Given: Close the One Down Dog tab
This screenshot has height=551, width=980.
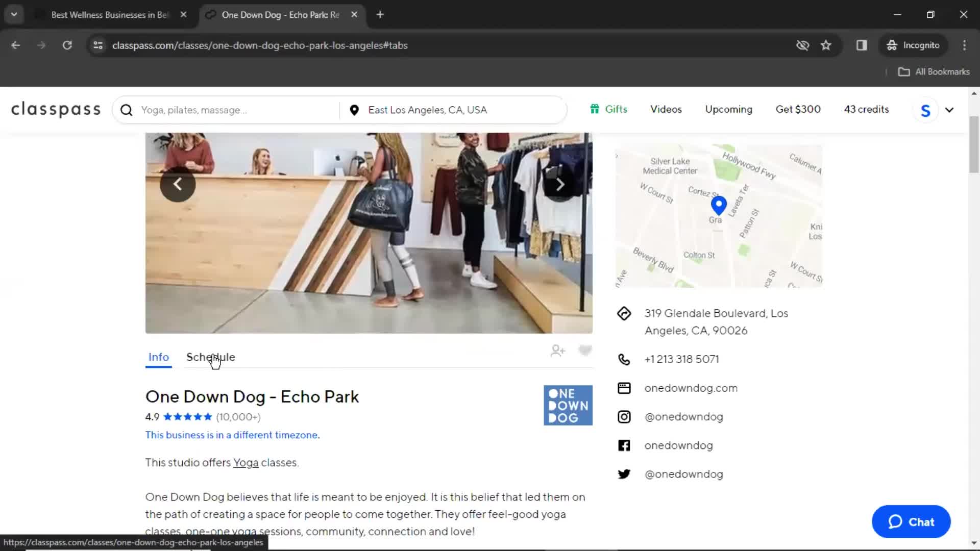Looking at the screenshot, I should [354, 15].
